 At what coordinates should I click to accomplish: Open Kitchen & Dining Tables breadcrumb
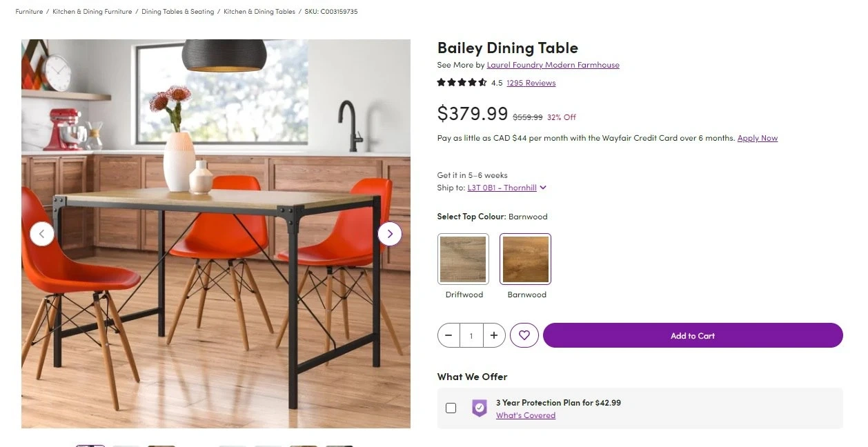point(259,12)
